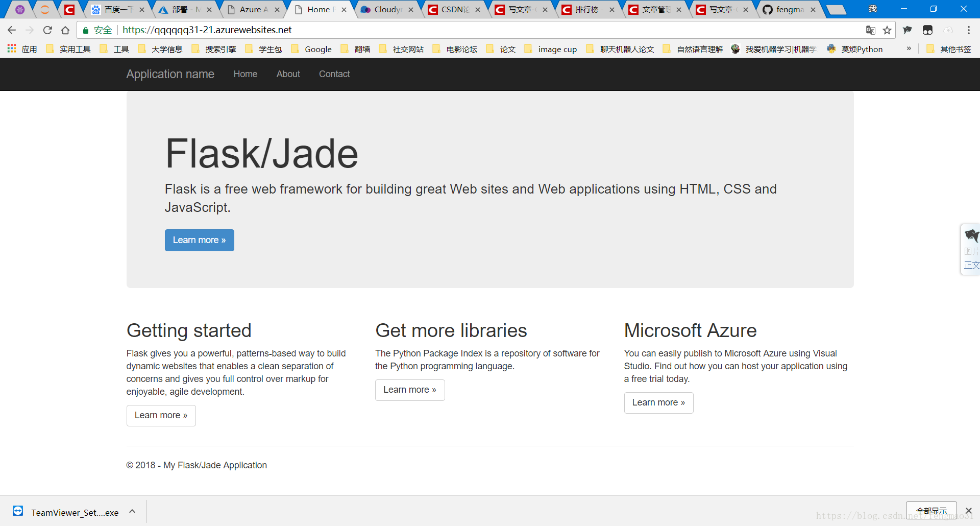Open the Google bookmark folder
Screen dimensions: 980x526
point(311,49)
